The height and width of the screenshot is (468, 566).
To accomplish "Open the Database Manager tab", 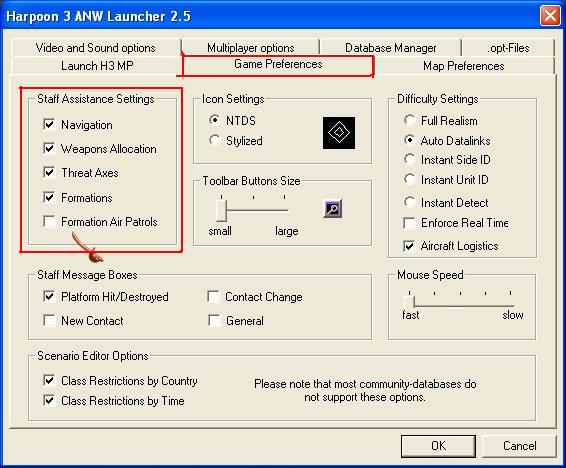I will click(391, 48).
